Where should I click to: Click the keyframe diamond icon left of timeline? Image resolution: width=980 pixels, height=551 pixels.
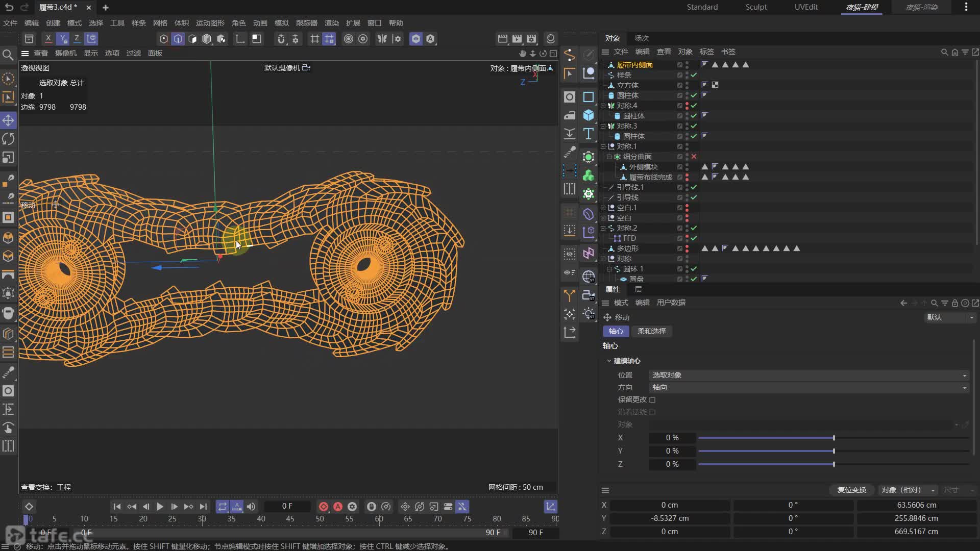[x=29, y=507]
